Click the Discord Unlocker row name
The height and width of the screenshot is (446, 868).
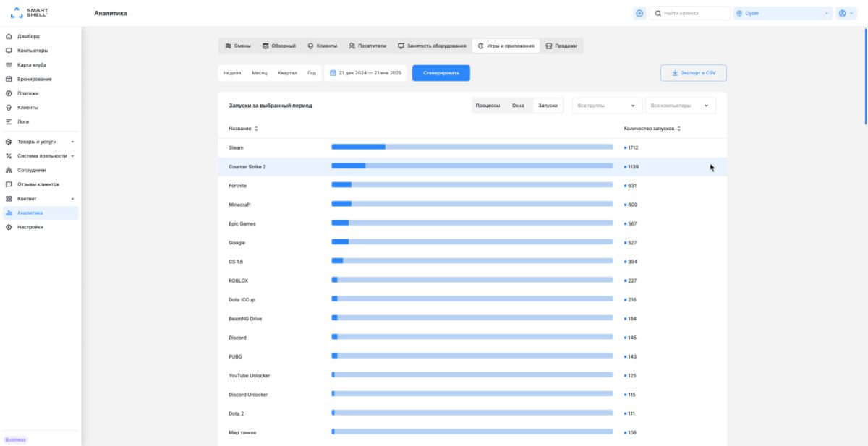[248, 395]
